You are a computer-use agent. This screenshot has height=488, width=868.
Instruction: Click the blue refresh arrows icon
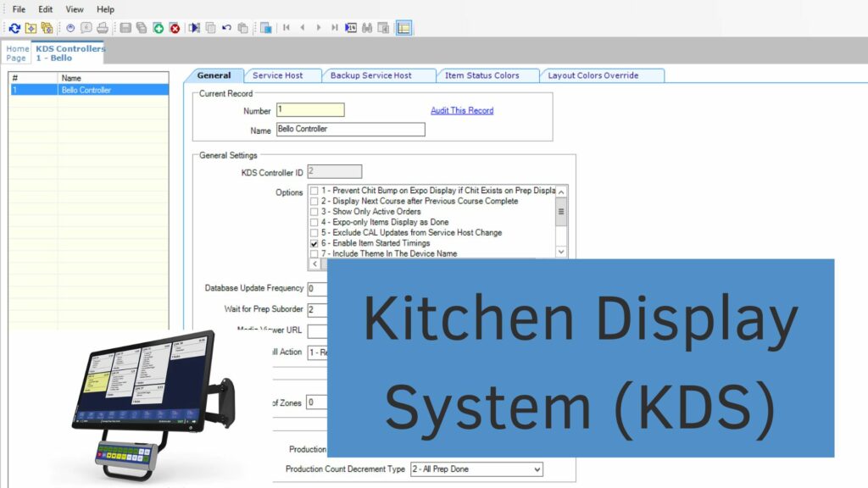(x=14, y=28)
